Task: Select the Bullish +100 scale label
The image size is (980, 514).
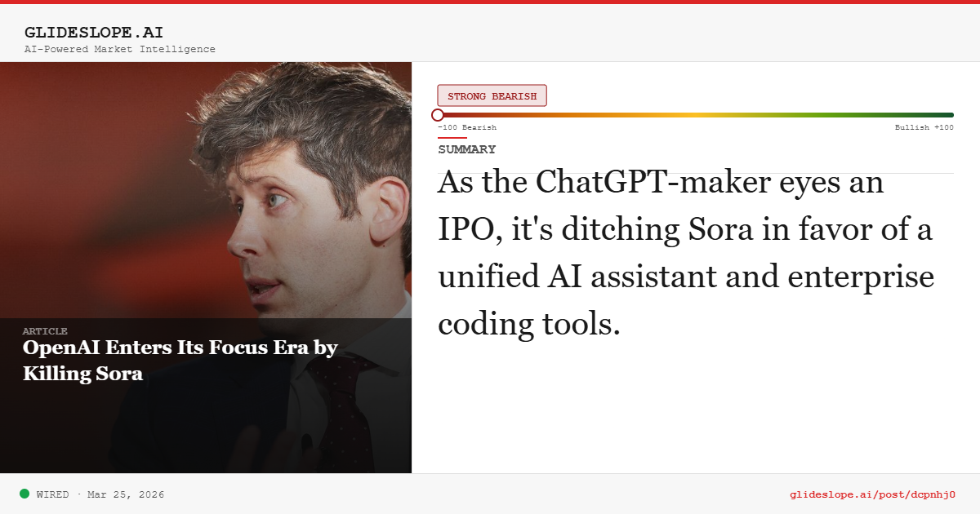Action: 924,127
